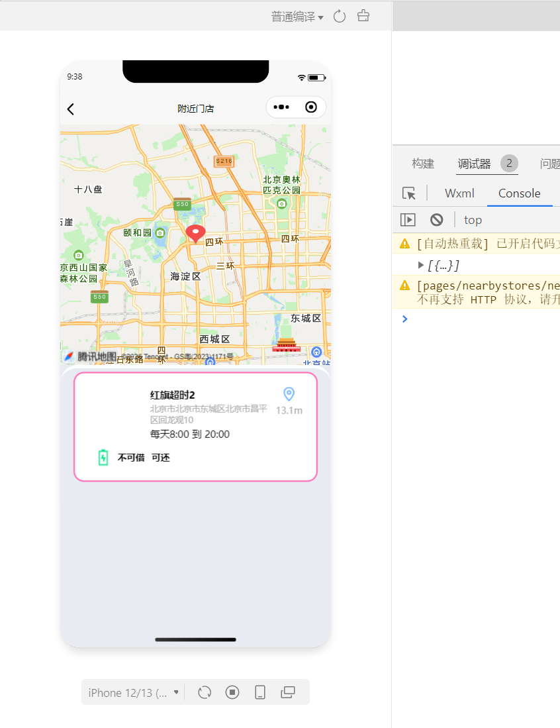The height and width of the screenshot is (728, 560).
Task: Click the lower-left S50 road shield on map
Action: pos(99,297)
